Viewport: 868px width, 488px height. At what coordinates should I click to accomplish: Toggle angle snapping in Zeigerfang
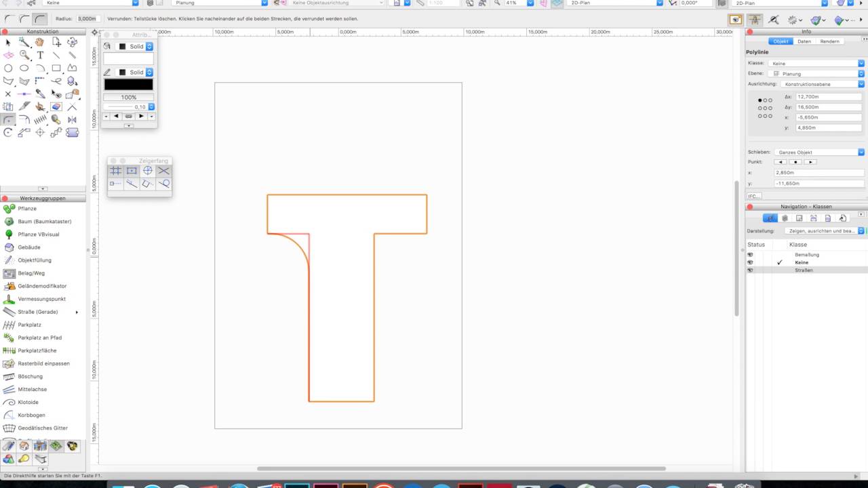tap(147, 171)
